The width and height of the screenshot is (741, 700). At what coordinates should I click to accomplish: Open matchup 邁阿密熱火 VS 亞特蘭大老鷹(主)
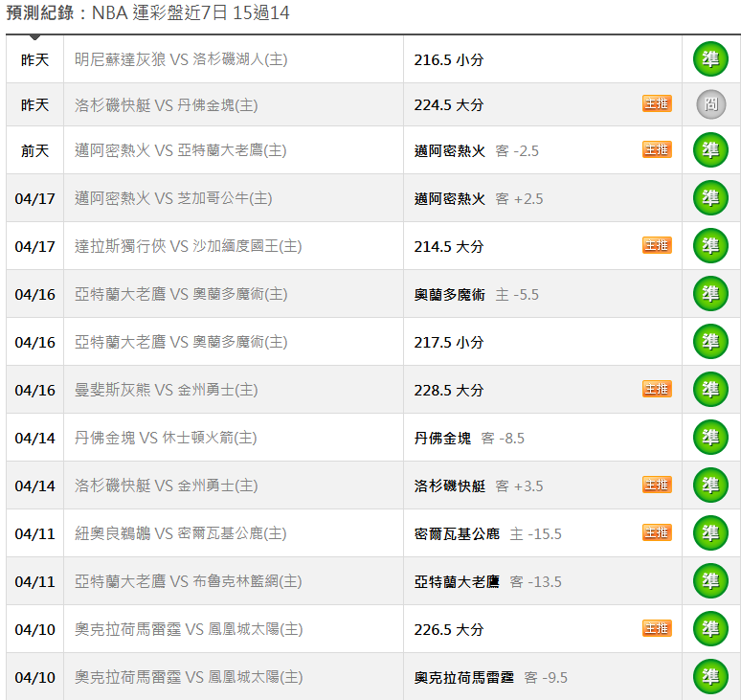pos(181,150)
